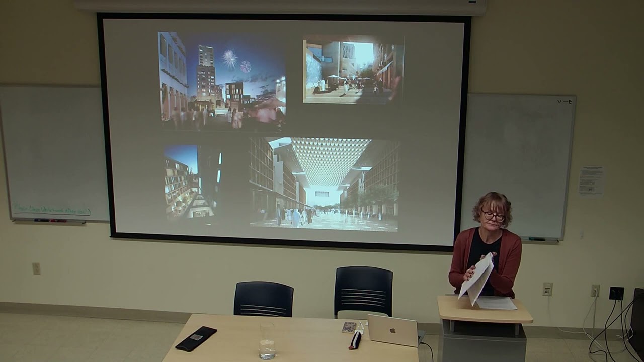This screenshot has height=362, width=644.
Task: Select the large canopy plaza rendering on slide
Action: (324, 185)
